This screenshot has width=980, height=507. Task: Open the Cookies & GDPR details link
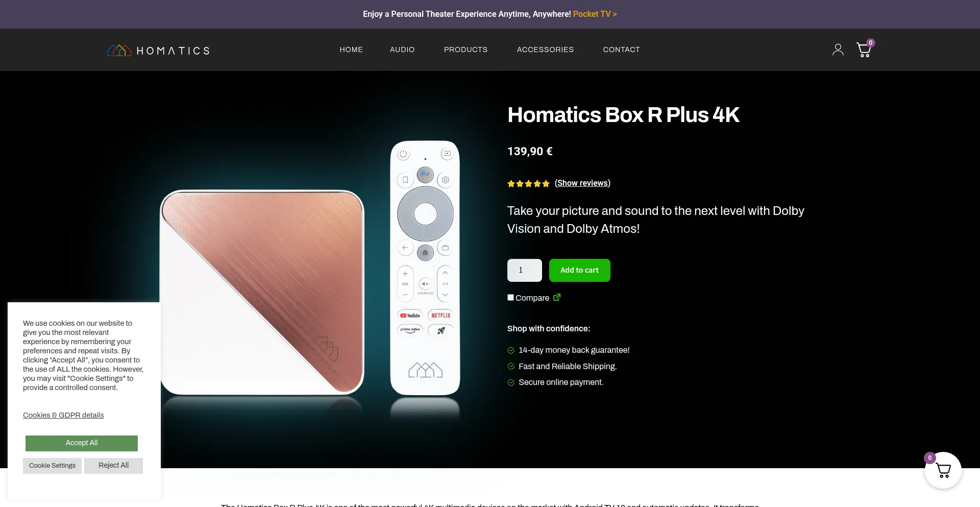(63, 415)
